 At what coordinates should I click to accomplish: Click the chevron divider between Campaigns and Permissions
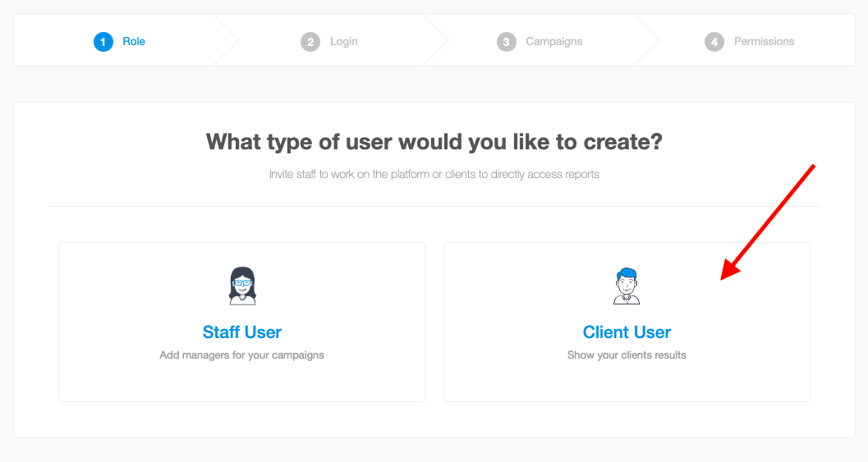pos(646,40)
